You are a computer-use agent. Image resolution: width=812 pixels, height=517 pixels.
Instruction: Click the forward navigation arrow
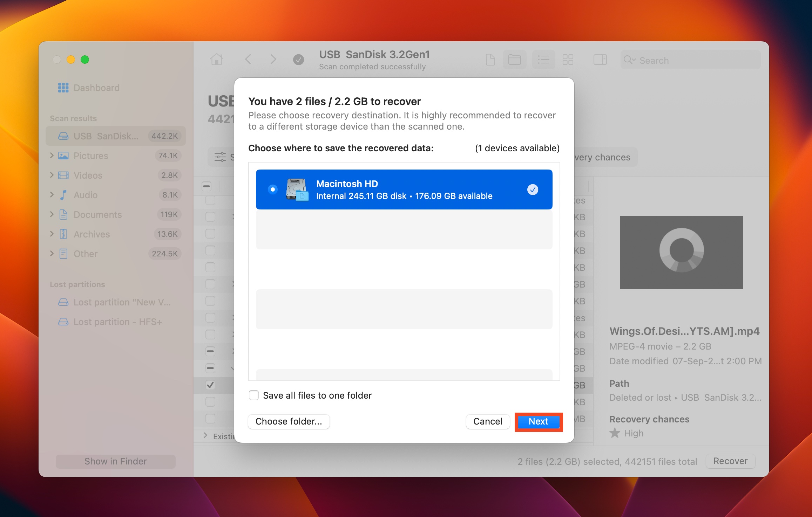tap(272, 59)
